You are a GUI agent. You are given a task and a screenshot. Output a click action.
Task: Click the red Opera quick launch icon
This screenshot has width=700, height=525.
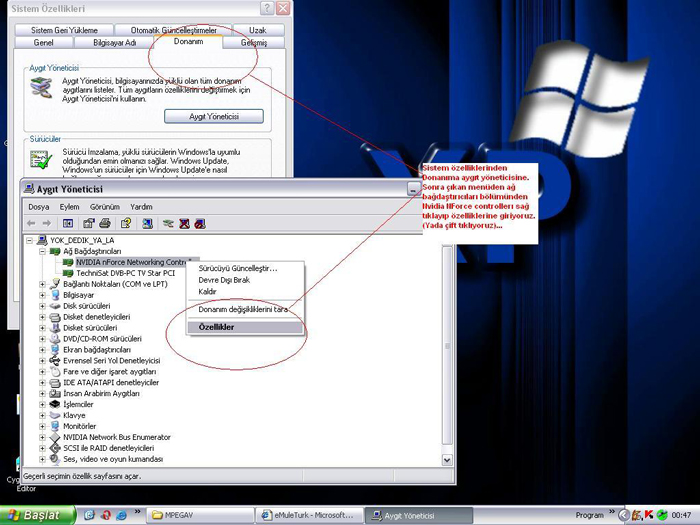tap(106, 515)
